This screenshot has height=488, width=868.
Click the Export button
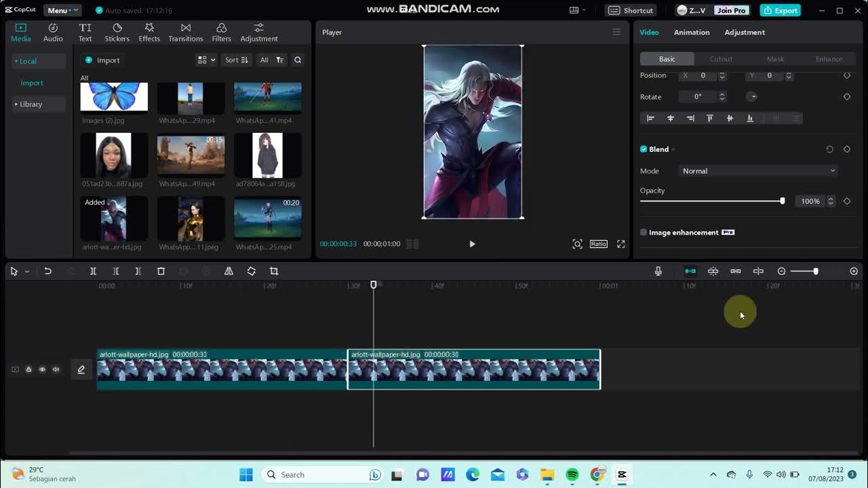[780, 10]
